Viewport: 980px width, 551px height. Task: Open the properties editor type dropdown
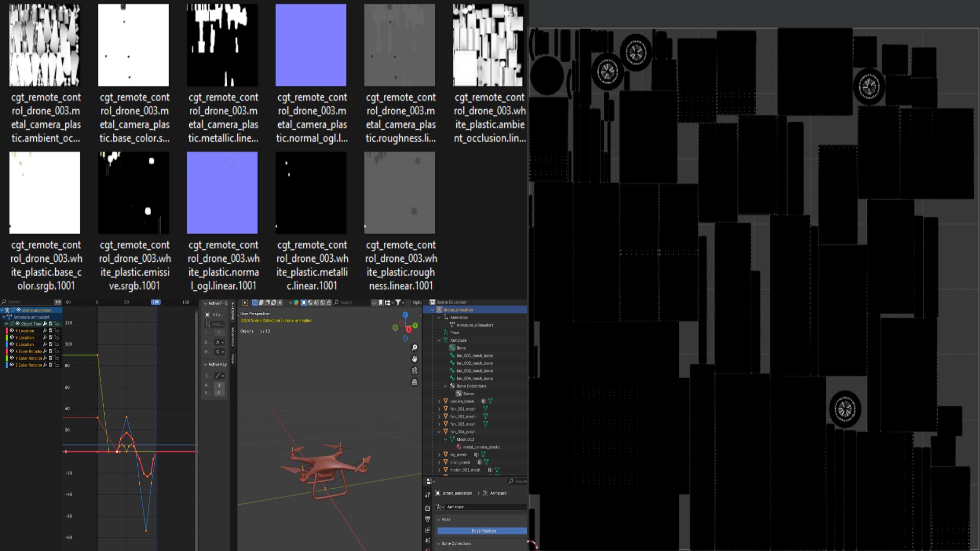430,481
